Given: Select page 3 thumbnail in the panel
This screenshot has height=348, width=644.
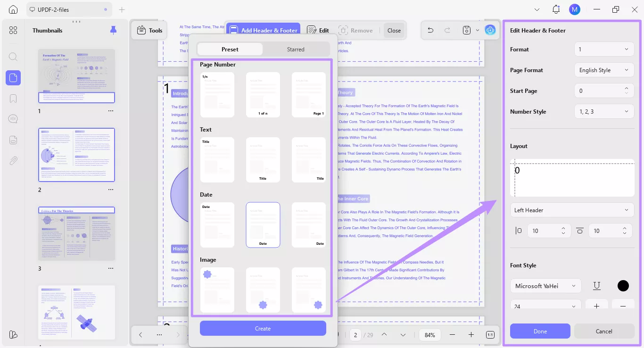Looking at the screenshot, I should click(76, 233).
